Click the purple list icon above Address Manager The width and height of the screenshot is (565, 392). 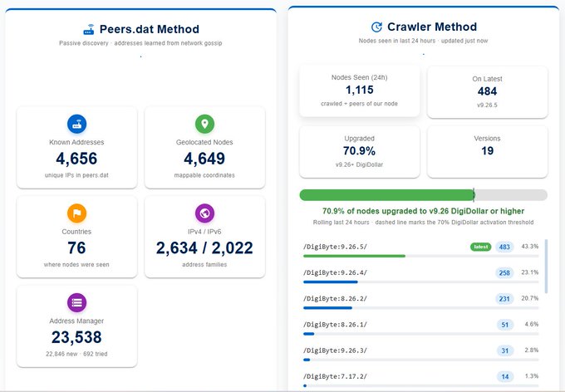pyautogui.click(x=76, y=302)
